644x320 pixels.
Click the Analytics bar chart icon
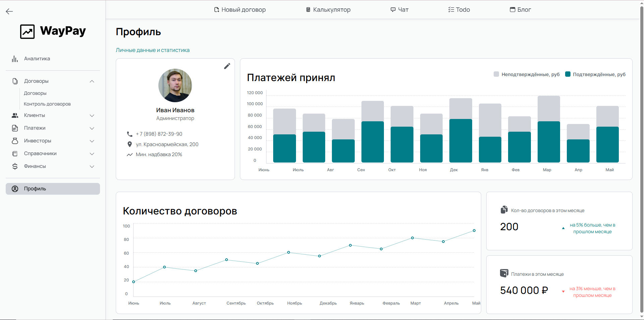pyautogui.click(x=15, y=59)
